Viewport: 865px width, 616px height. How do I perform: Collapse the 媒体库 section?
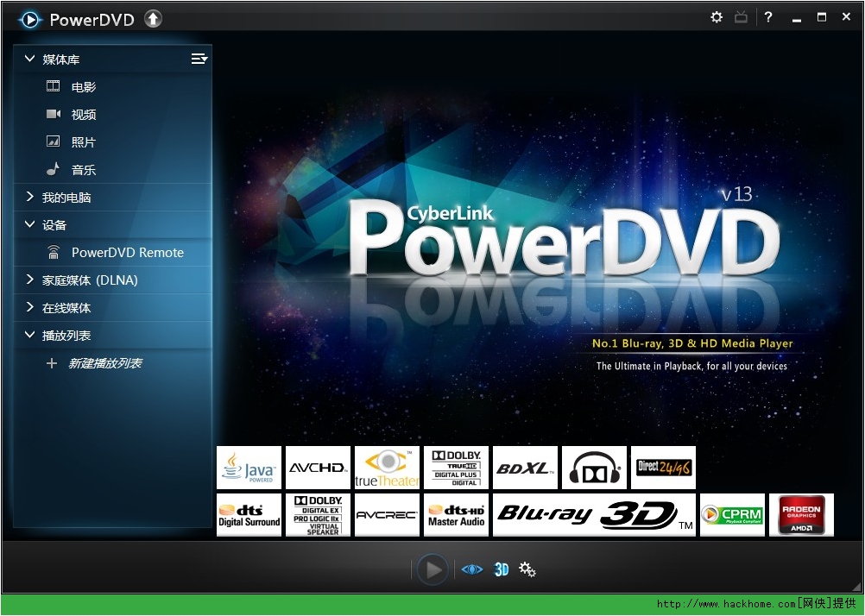pos(30,59)
